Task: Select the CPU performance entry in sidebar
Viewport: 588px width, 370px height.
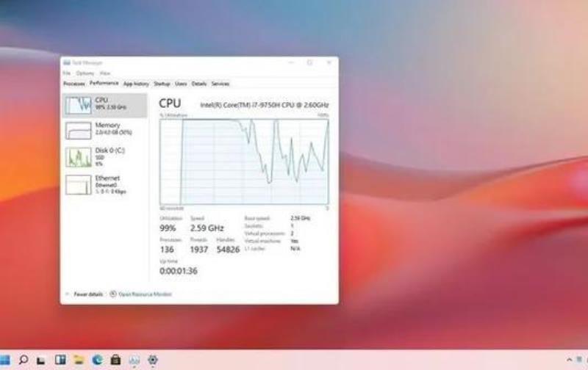Action: (x=104, y=105)
